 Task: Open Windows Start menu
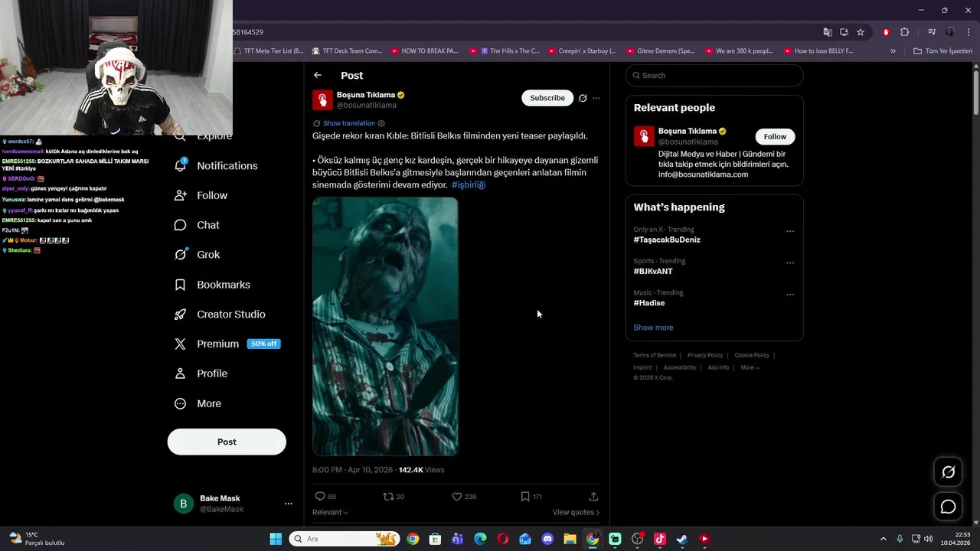(276, 539)
